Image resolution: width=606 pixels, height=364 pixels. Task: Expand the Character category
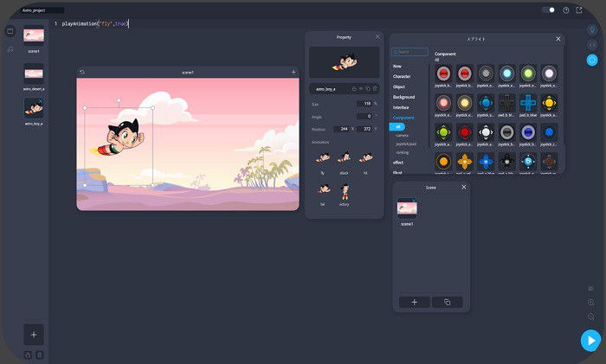pos(402,76)
